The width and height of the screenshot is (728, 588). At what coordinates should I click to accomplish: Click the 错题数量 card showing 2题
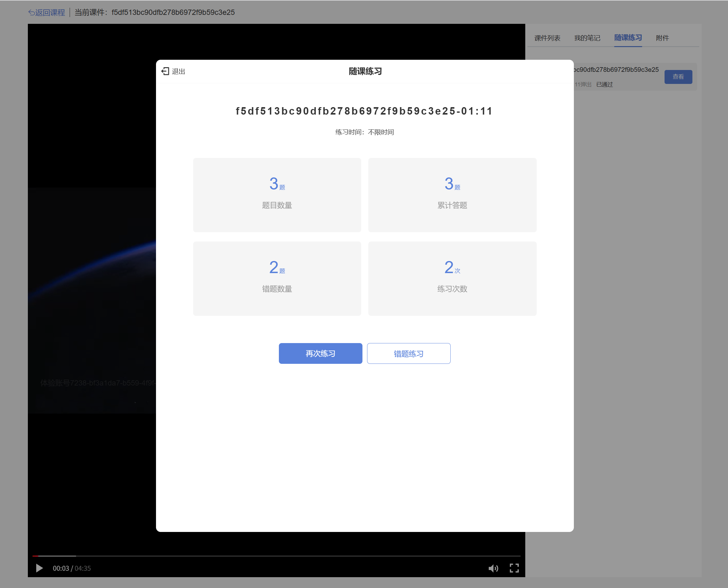[277, 278]
